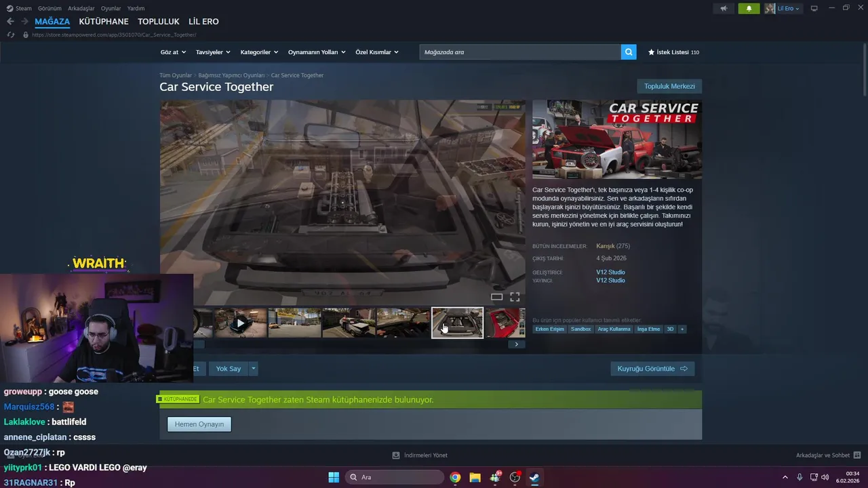Go forward with the right arrow
This screenshot has width=868, height=488.
(x=24, y=22)
